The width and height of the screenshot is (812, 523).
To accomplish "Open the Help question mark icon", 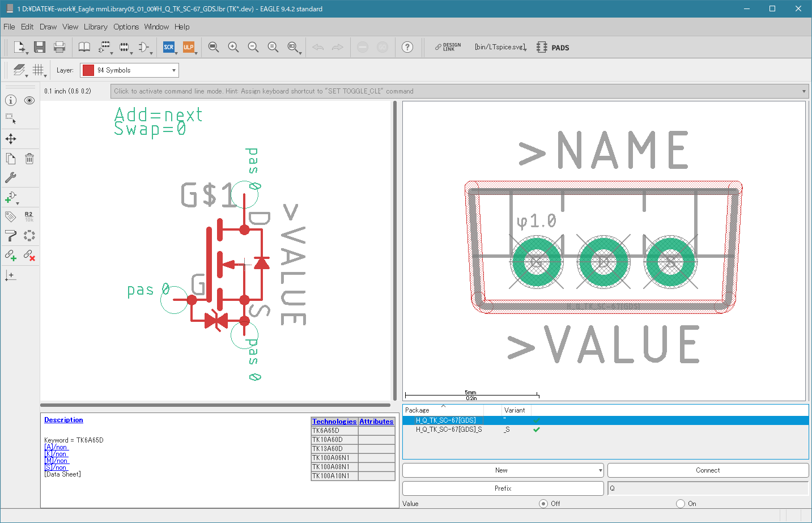I will (x=407, y=47).
